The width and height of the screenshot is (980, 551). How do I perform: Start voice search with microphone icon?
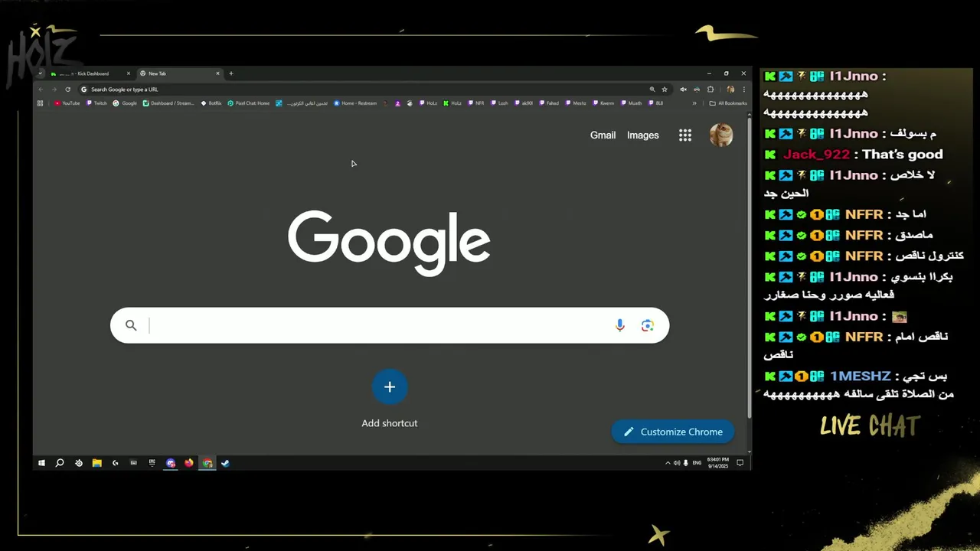click(x=620, y=325)
